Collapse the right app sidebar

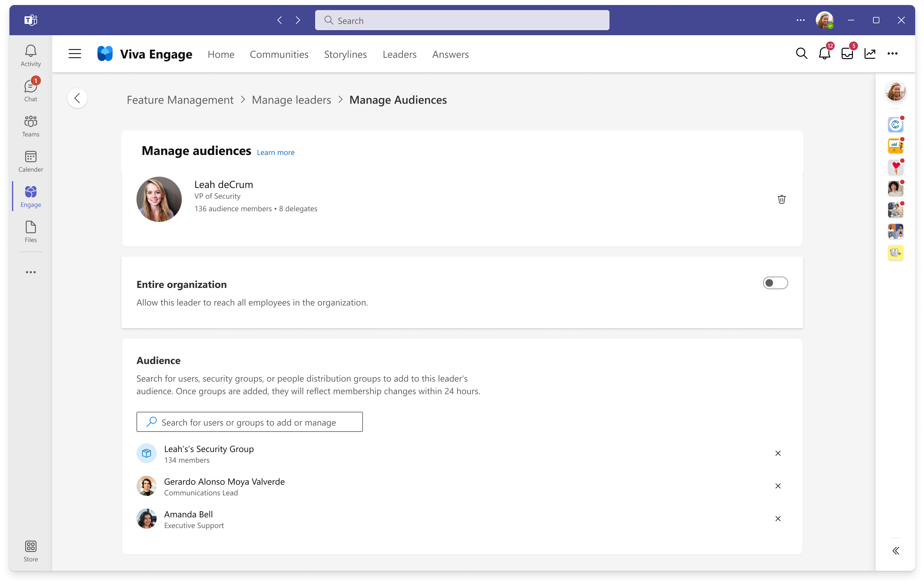click(896, 550)
